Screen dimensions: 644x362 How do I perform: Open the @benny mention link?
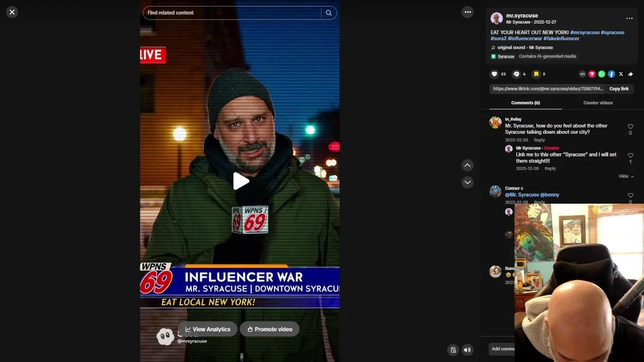click(550, 195)
